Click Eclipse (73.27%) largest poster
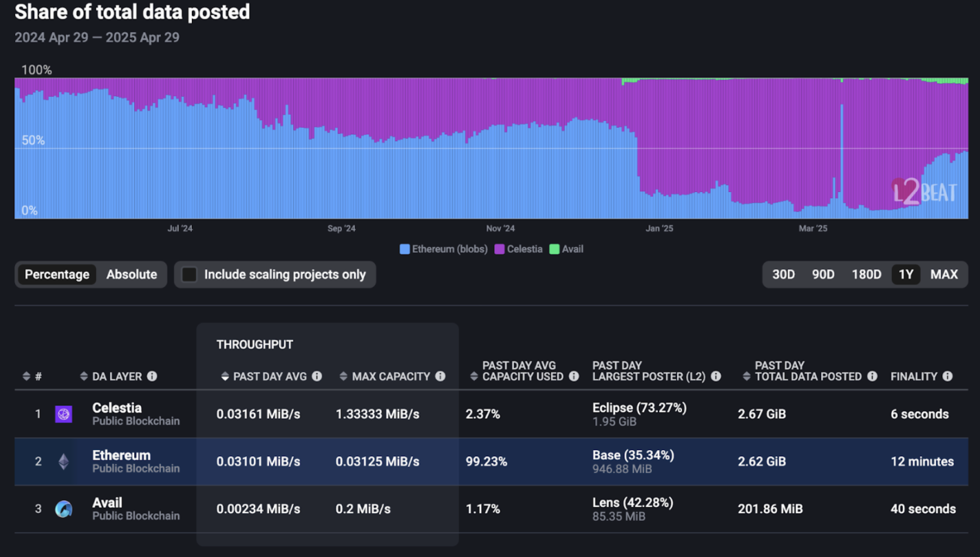This screenshot has height=557, width=980. 639,408
